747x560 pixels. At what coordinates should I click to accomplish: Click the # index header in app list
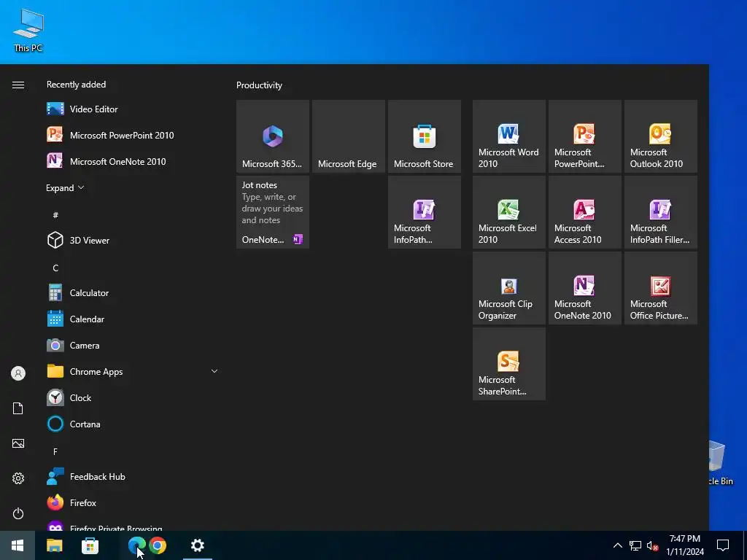[55, 215]
